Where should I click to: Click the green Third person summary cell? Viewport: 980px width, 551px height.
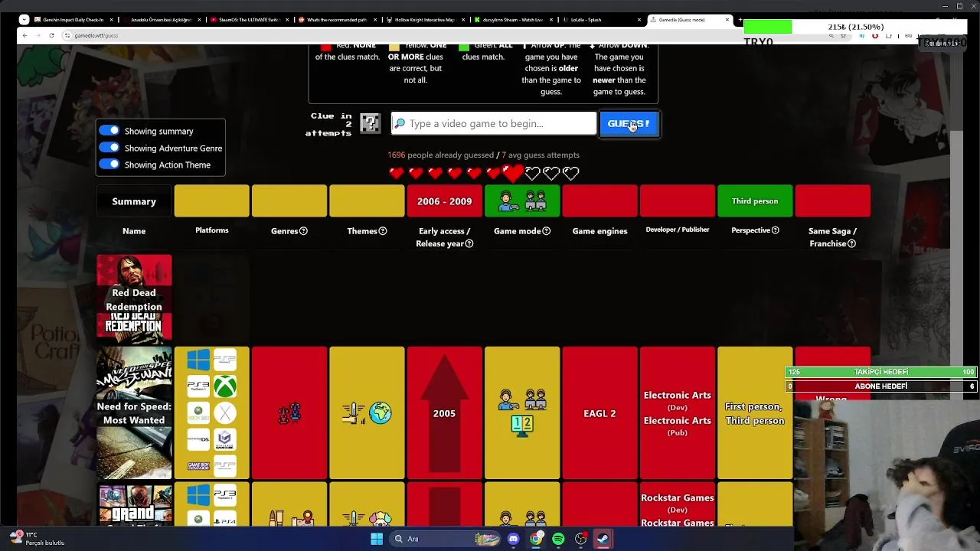755,201
